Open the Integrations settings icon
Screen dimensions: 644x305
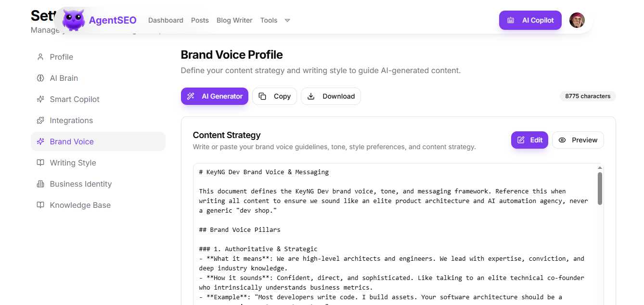[40, 120]
